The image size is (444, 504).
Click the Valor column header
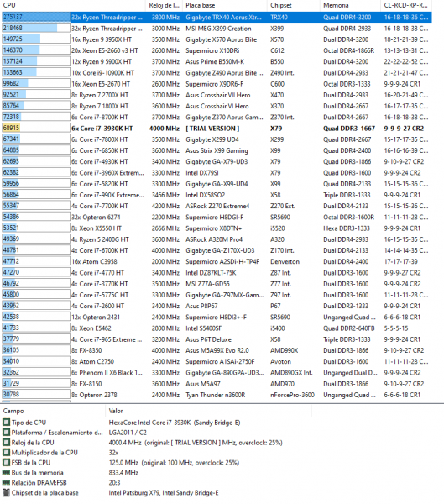click(208, 411)
